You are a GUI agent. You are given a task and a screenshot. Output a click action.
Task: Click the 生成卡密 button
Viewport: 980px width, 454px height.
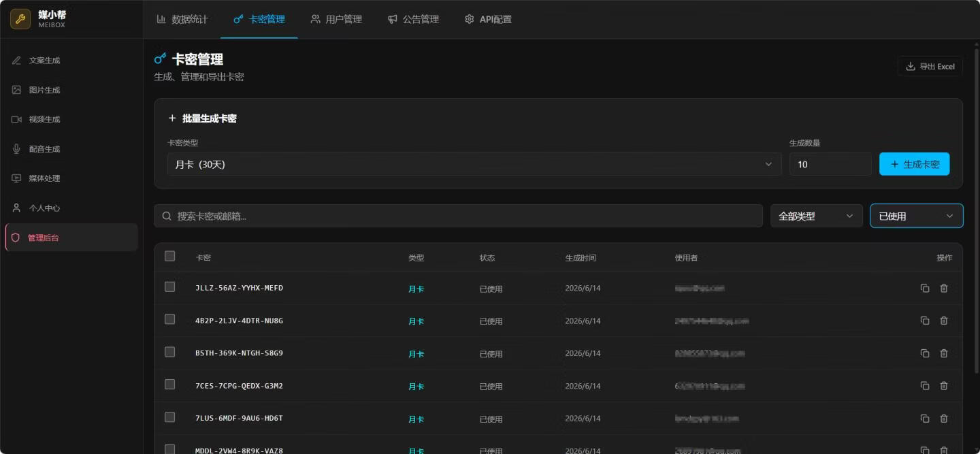click(x=914, y=164)
